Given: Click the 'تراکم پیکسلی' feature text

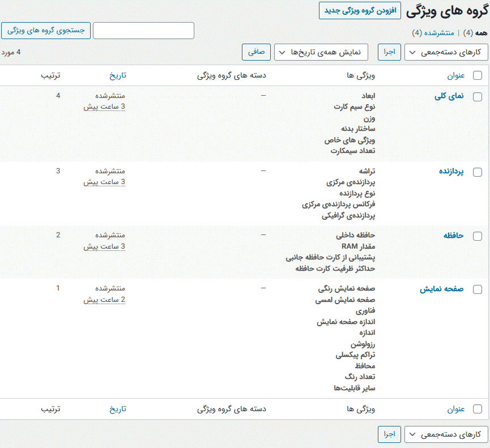Looking at the screenshot, I should pos(355,355).
